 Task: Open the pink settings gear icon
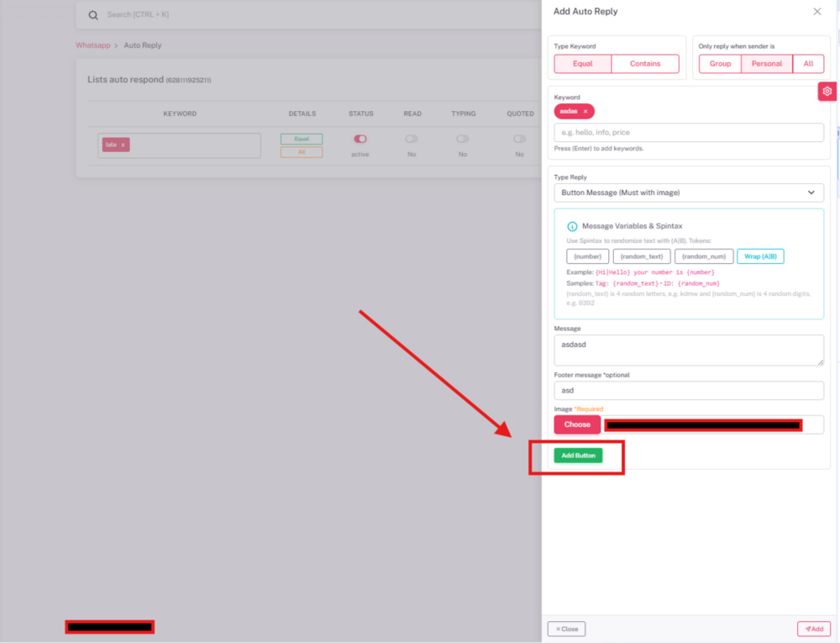click(827, 92)
